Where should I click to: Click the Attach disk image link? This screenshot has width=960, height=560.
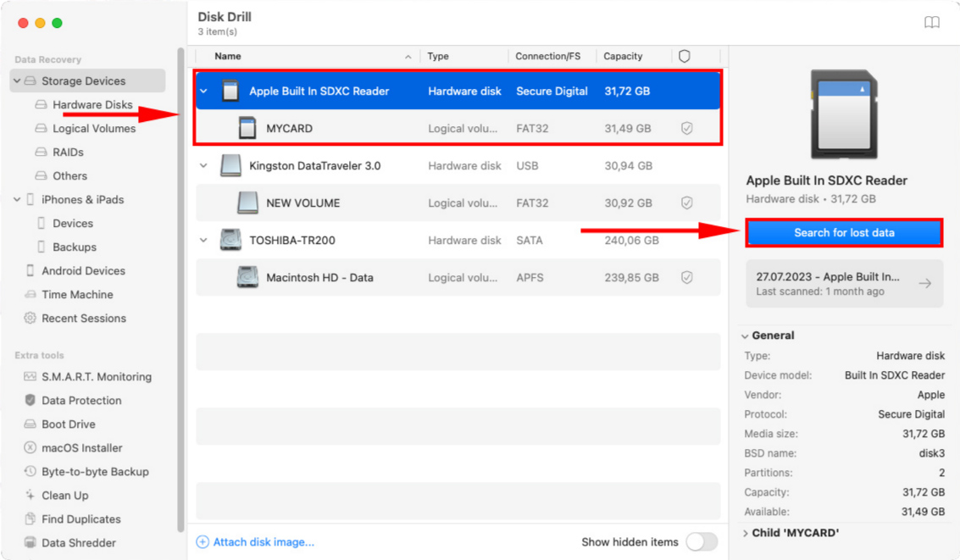264,541
